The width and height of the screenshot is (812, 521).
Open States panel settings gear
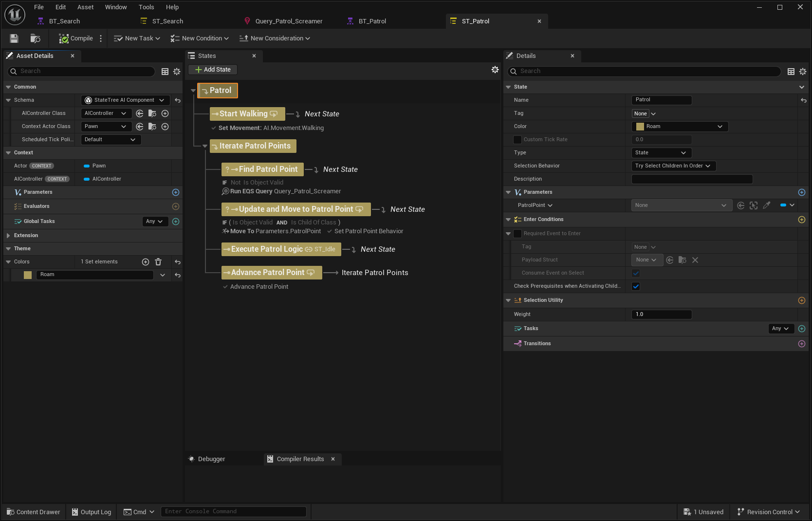pos(495,70)
